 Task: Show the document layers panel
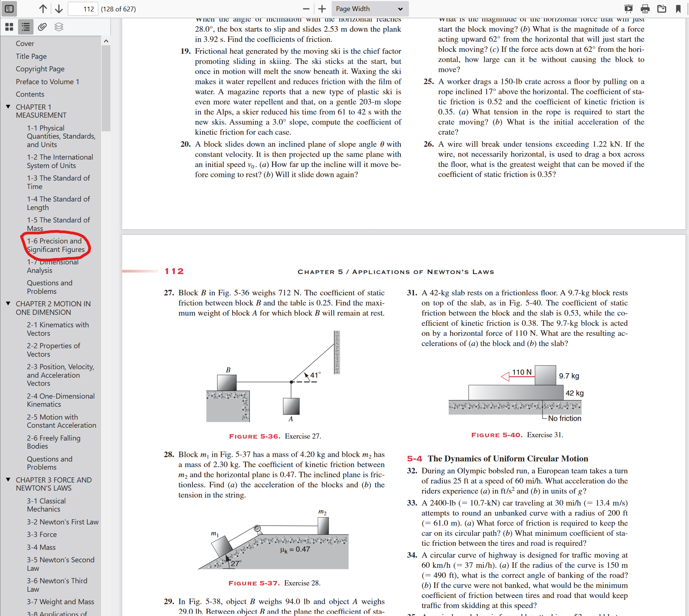pos(58,26)
